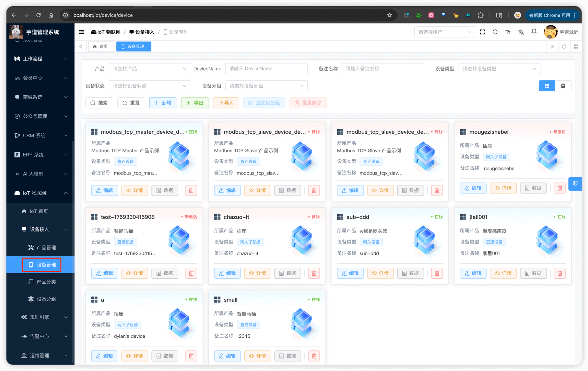
Task: Click 详情 on the sub-ddd device card
Action: coord(380,273)
